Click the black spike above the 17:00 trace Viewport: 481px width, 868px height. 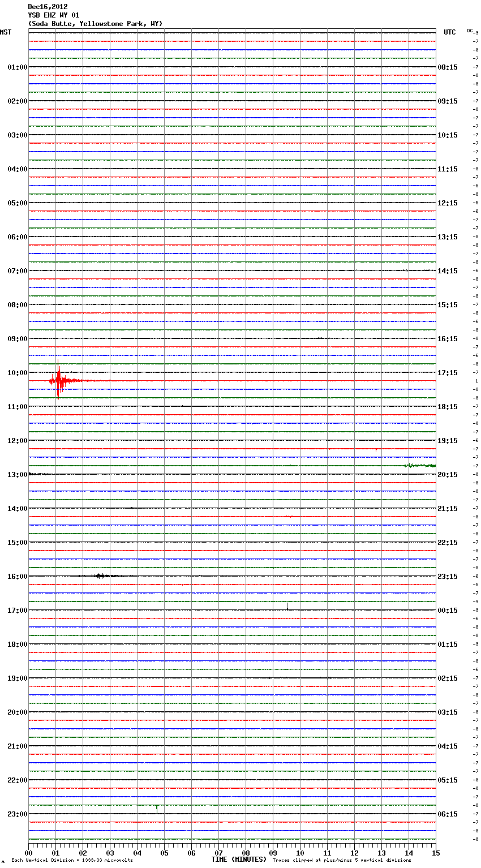287,606
